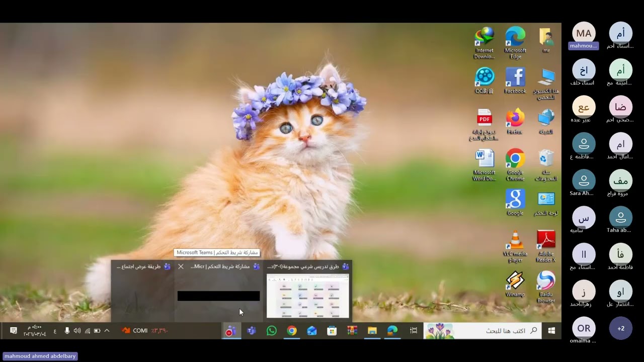Open Recycle Bin (سلة المحذوفات) desktop icon
Viewport: 644px width, 362px height.
click(x=546, y=165)
